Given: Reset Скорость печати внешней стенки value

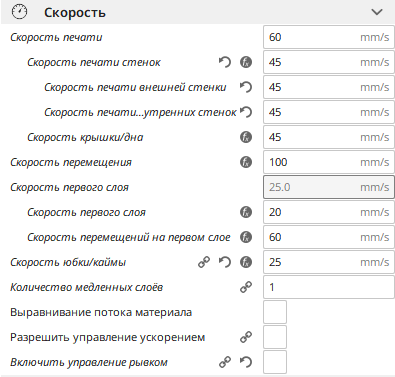Looking at the screenshot, I should coord(246,87).
